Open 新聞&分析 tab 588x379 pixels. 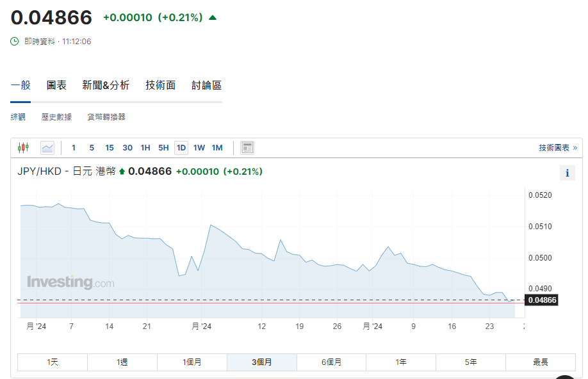click(x=106, y=85)
